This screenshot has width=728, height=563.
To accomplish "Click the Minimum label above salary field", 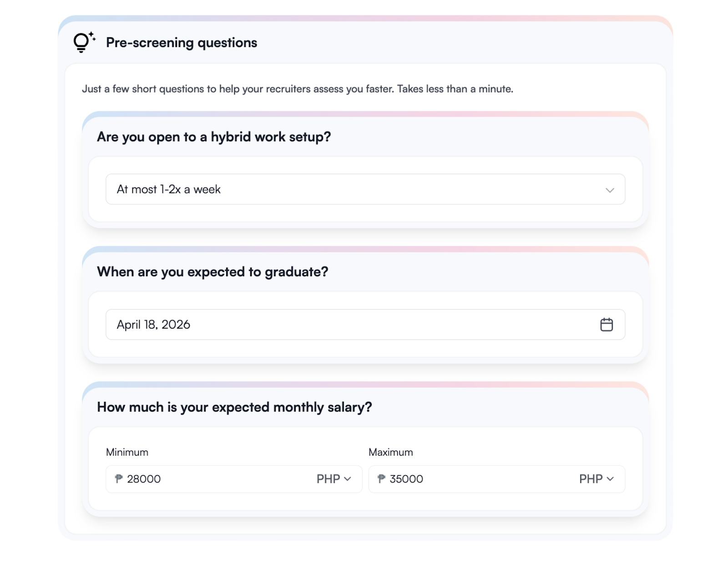I will [x=127, y=452].
